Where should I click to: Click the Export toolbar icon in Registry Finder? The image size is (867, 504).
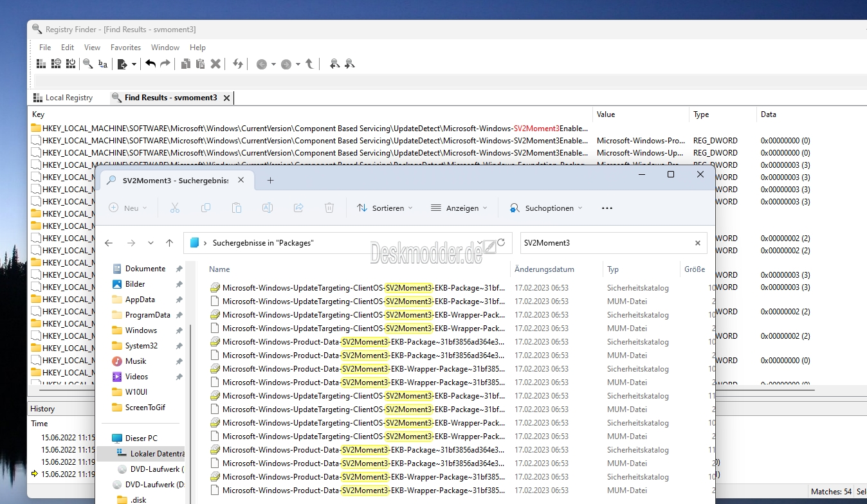point(122,64)
